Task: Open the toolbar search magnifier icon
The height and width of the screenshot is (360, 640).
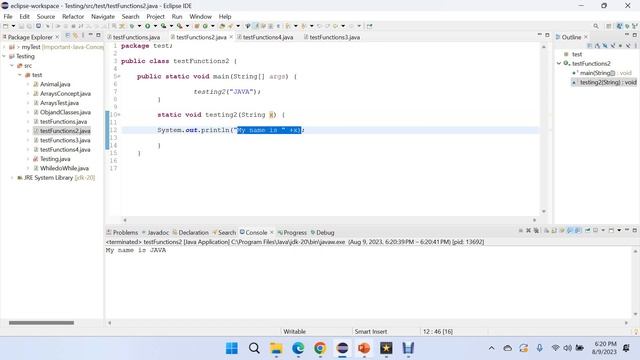Action: (596, 26)
